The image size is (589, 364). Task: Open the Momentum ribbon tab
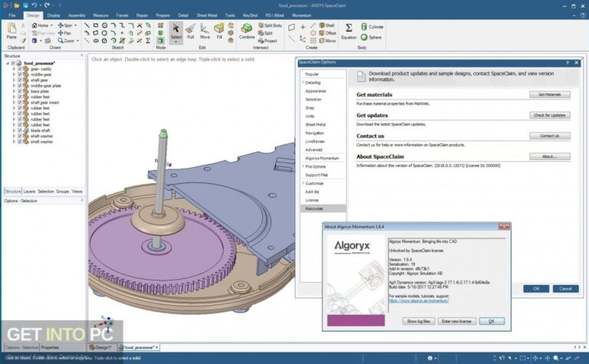[x=301, y=15]
